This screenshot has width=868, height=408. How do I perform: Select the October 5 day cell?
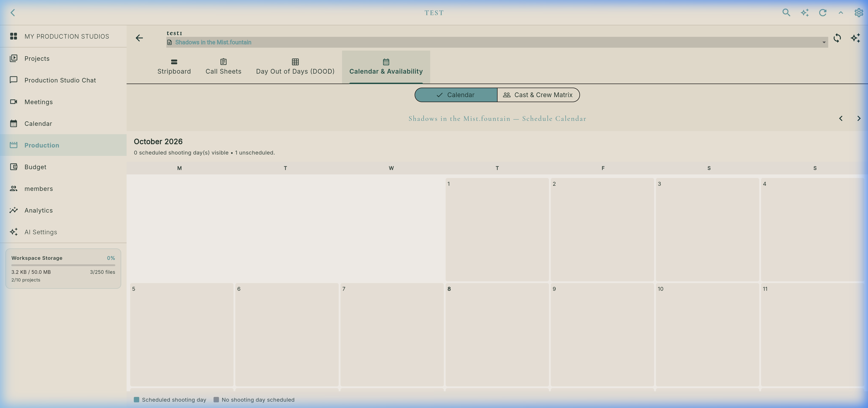click(182, 335)
